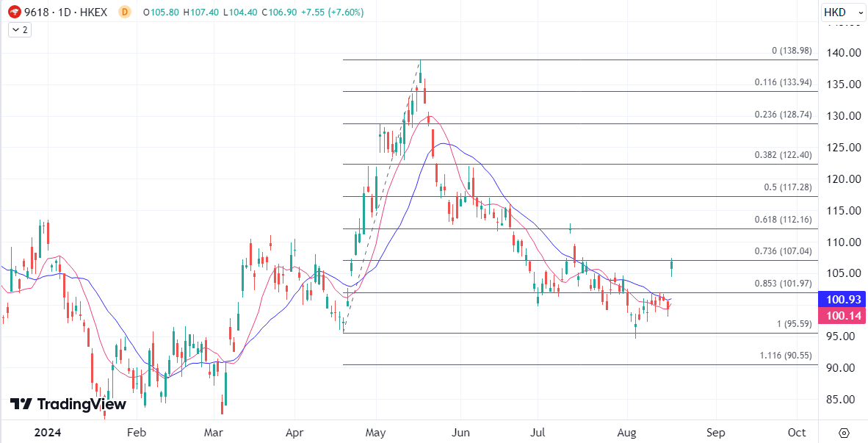Click the pink 100.14 moving average price label
This screenshot has height=443, width=868.
(x=842, y=316)
